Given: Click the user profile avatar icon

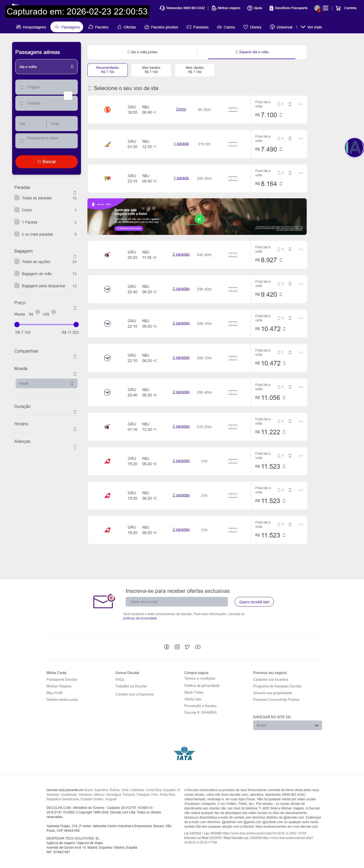Looking at the screenshot, I should click(317, 8).
